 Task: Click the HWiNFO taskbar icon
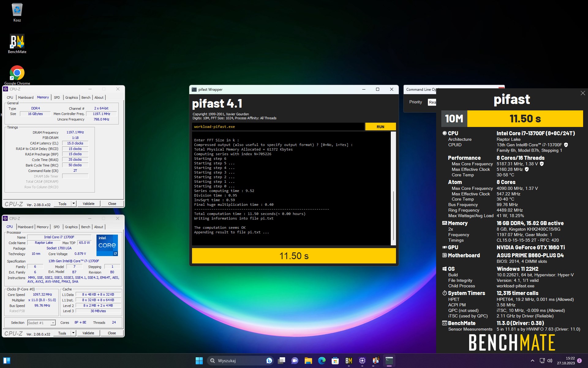[376, 361]
